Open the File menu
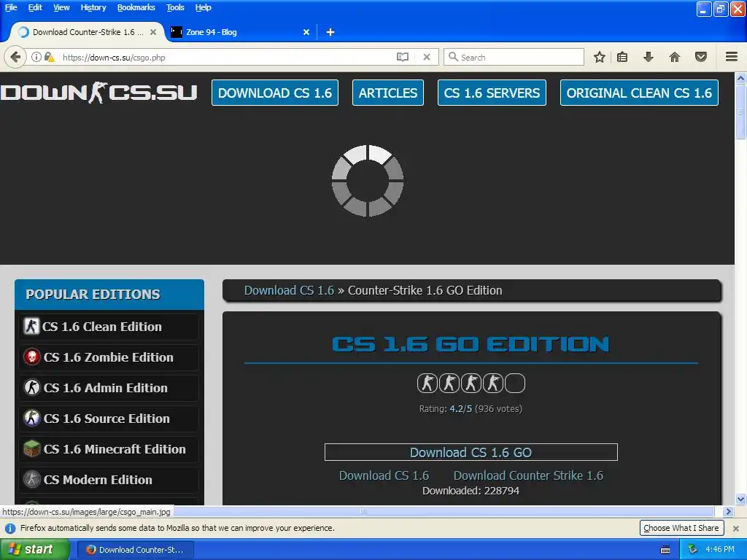This screenshot has height=560, width=747. coord(11,7)
